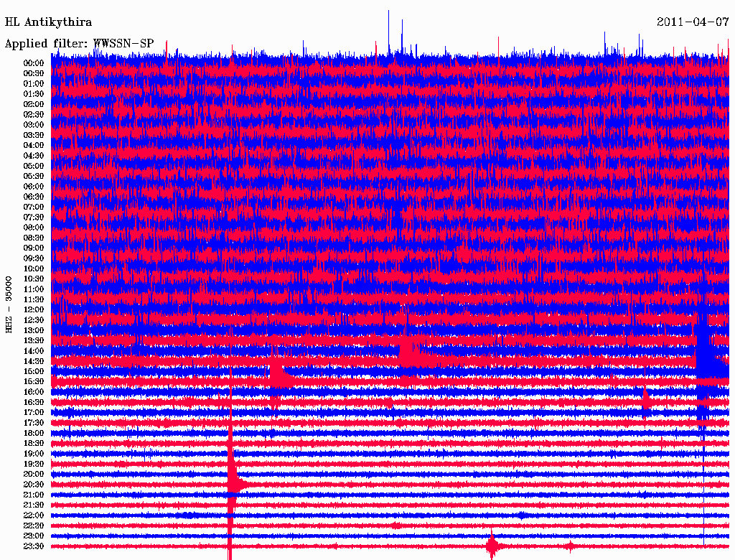Click the 'HL Antikythira' station title
The height and width of the screenshot is (560, 735).
click(48, 22)
